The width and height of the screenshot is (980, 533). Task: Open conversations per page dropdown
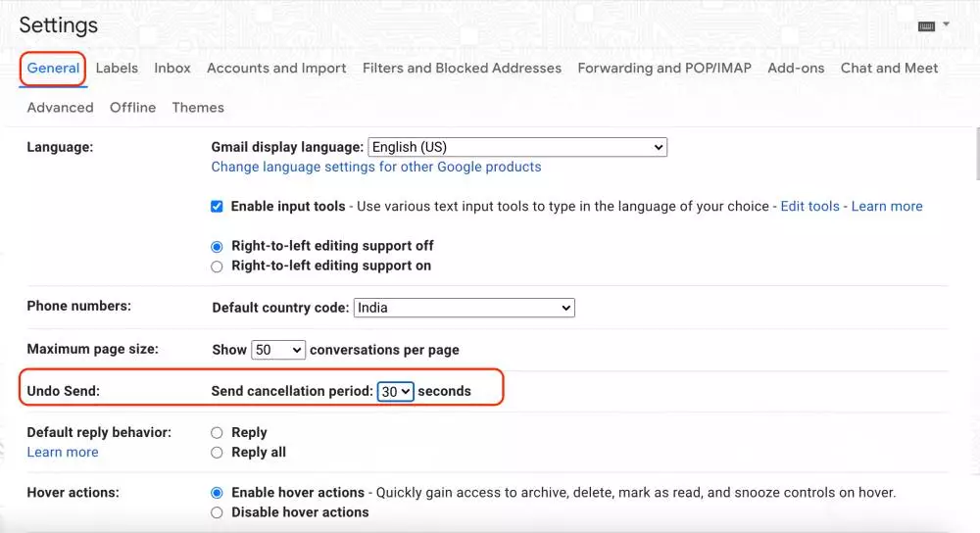pyautogui.click(x=278, y=350)
